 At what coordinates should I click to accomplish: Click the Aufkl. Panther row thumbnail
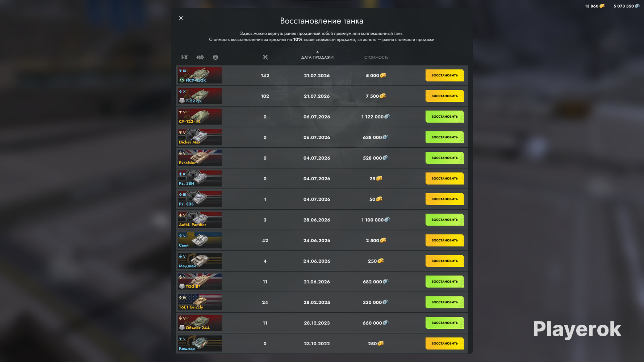(x=200, y=220)
